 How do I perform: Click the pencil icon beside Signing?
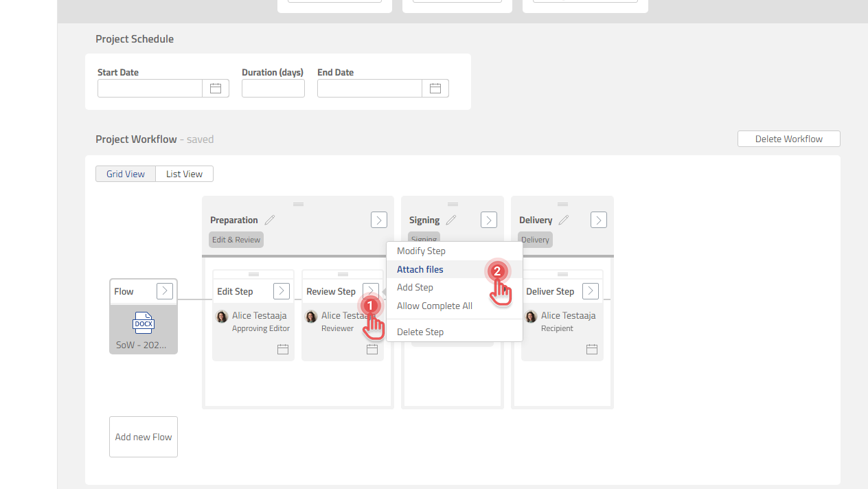(x=451, y=220)
